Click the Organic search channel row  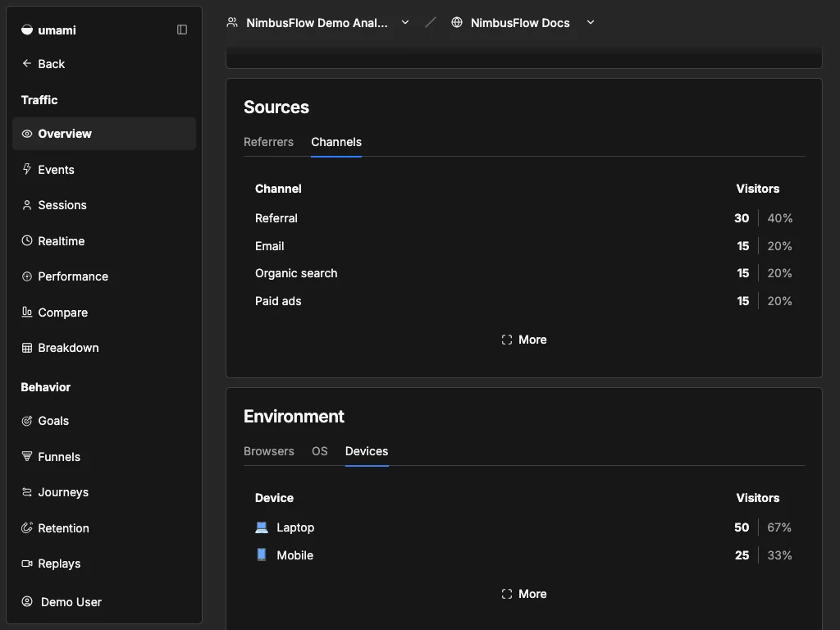(524, 273)
